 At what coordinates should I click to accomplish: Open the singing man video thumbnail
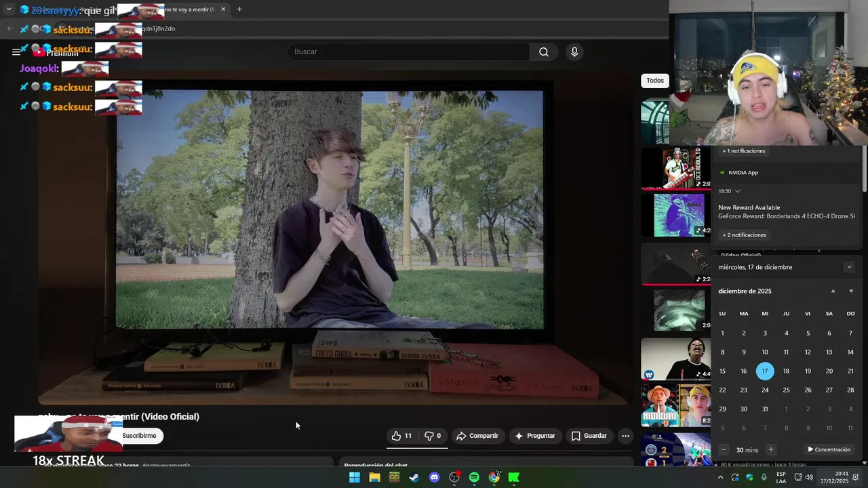675,359
